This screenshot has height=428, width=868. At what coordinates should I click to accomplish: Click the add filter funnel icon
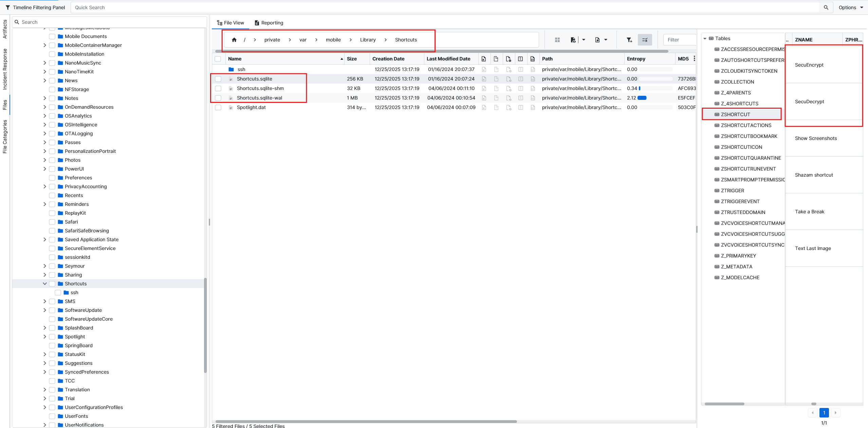629,40
